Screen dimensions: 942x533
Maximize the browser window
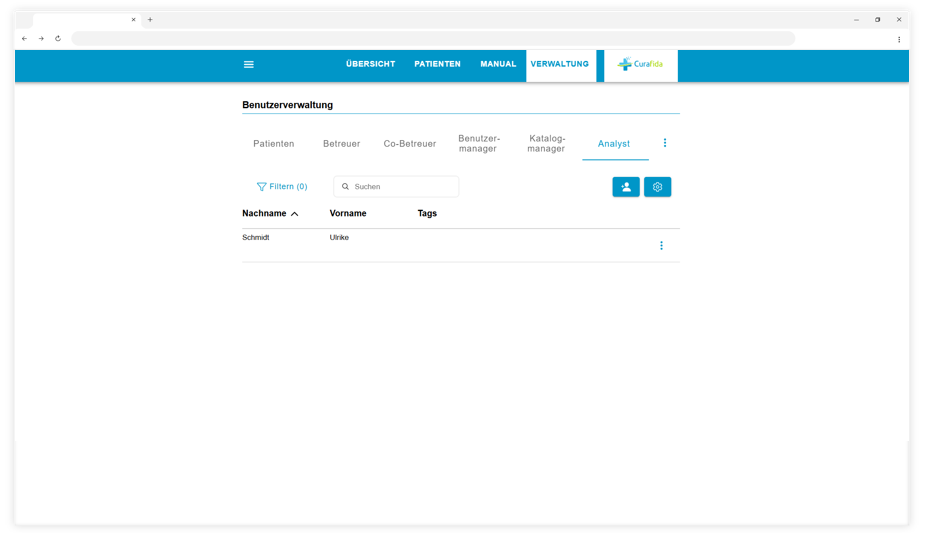(878, 20)
